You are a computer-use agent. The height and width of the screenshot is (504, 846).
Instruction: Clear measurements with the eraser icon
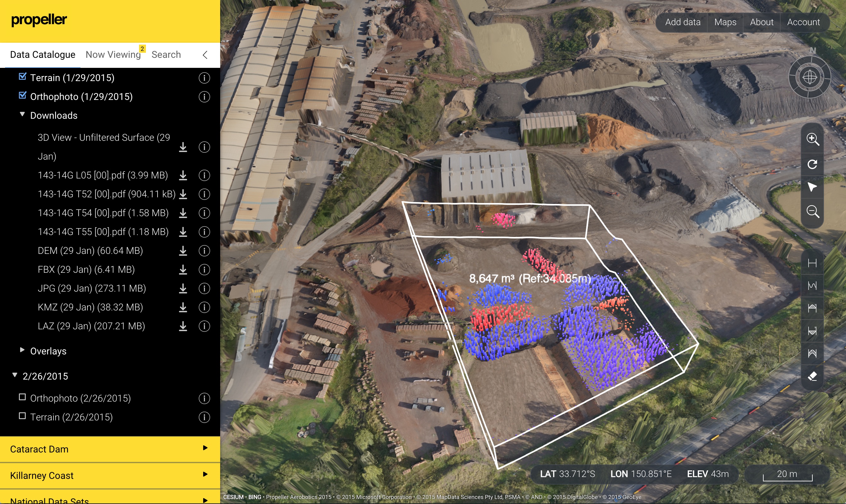click(812, 376)
